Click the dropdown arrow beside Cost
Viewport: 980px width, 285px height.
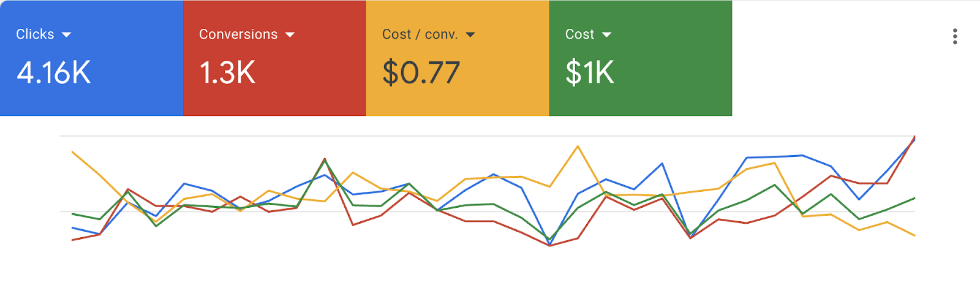pyautogui.click(x=606, y=35)
